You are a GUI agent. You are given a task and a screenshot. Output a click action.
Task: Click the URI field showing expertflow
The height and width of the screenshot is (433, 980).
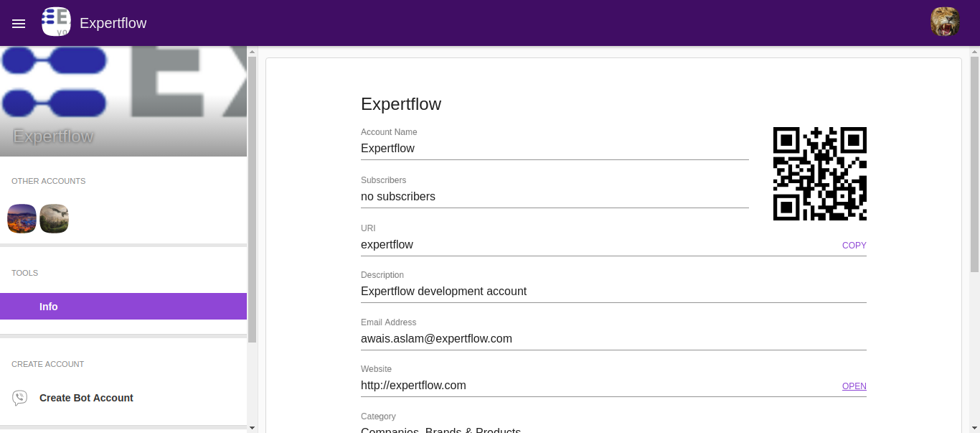click(595, 245)
